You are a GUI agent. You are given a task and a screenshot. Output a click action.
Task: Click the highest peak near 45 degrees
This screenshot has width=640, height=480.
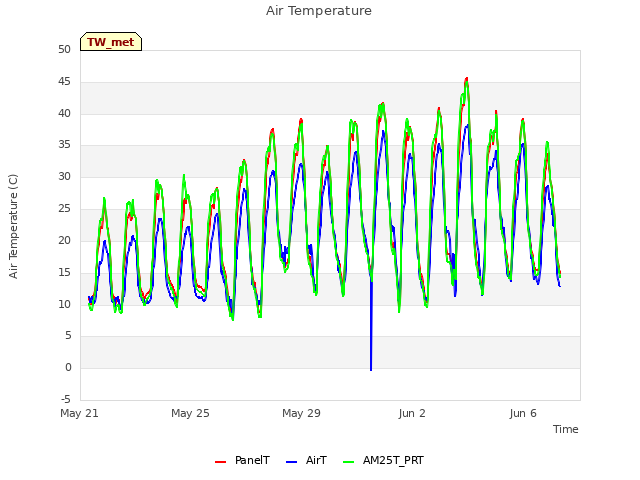467,80
